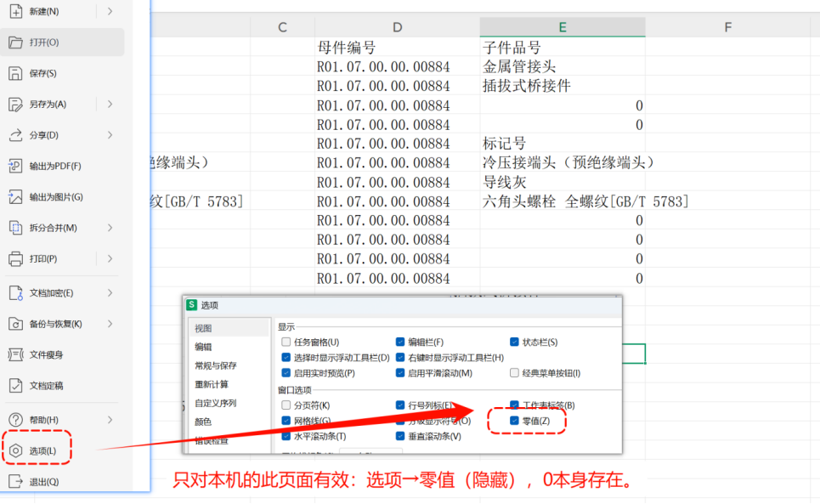Select column C header
This screenshot has height=504, width=820.
[x=282, y=27]
